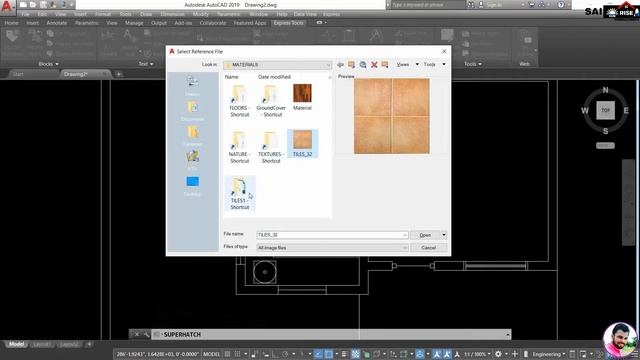Image resolution: width=640 pixels, height=360 pixels.
Task: Toggle snap mode in status bar
Action: coord(237,354)
